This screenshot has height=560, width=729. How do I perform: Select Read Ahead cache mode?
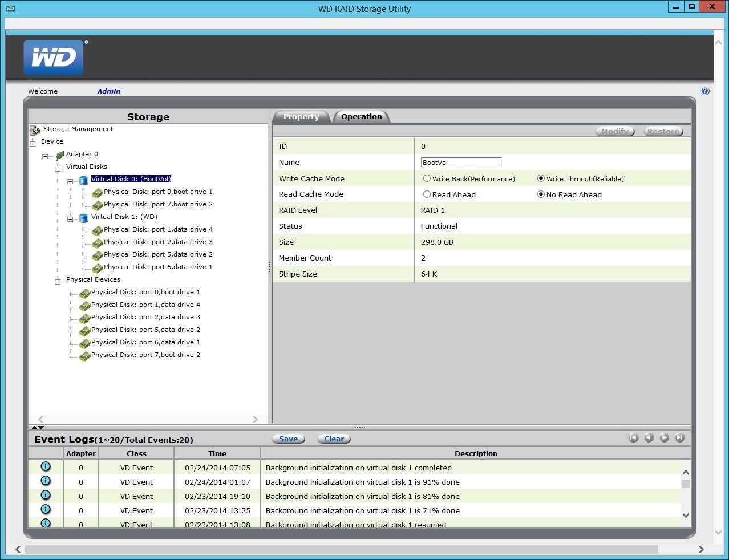(x=427, y=194)
